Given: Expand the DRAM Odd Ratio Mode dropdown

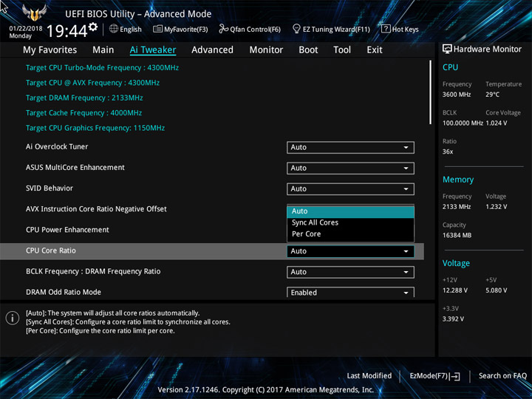Looking at the screenshot, I should point(350,292).
